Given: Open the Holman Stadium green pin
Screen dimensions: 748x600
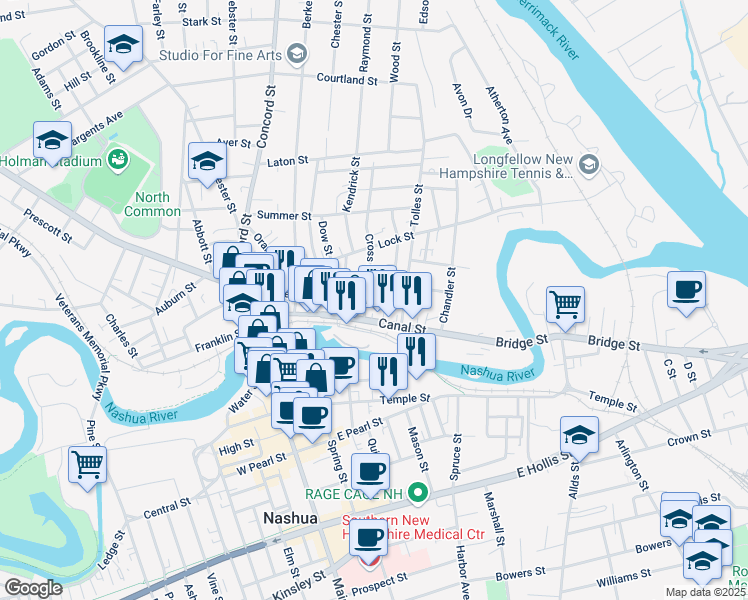Looking at the screenshot, I should (118, 160).
